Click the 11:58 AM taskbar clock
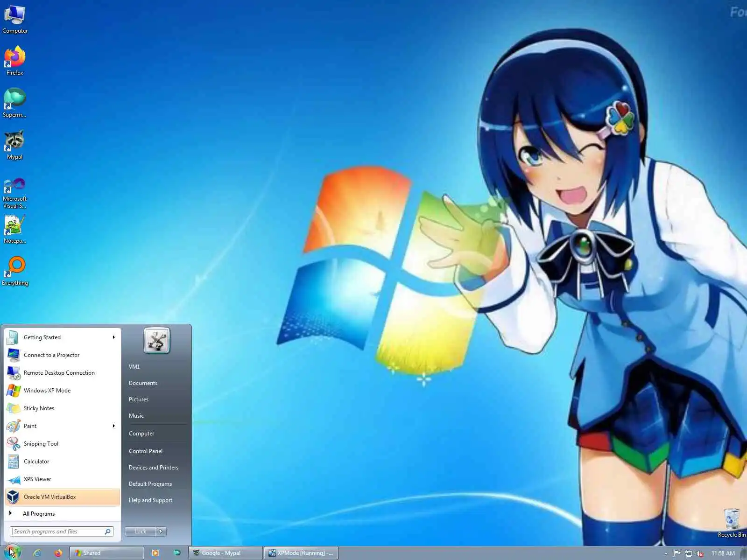Screen dimensions: 747x560 [723, 553]
